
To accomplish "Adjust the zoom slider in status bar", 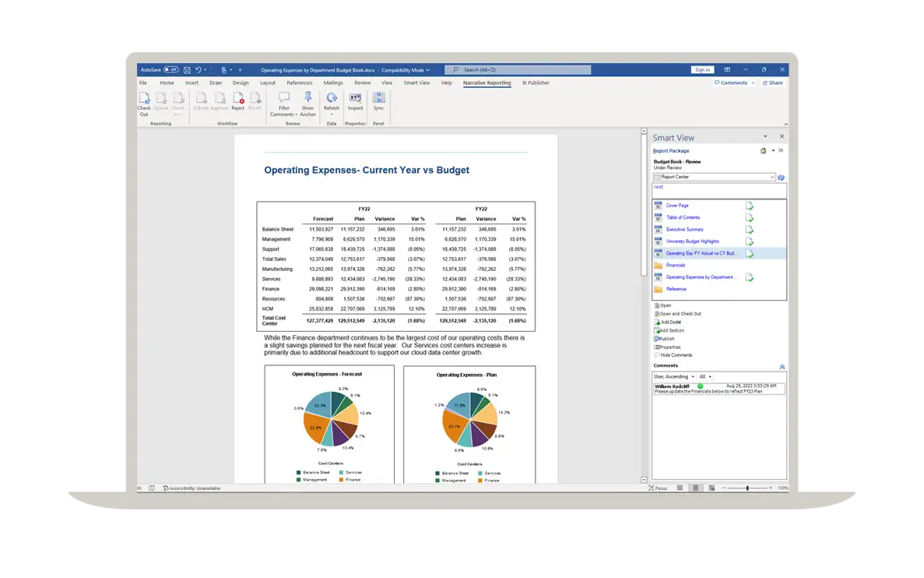I will point(747,488).
